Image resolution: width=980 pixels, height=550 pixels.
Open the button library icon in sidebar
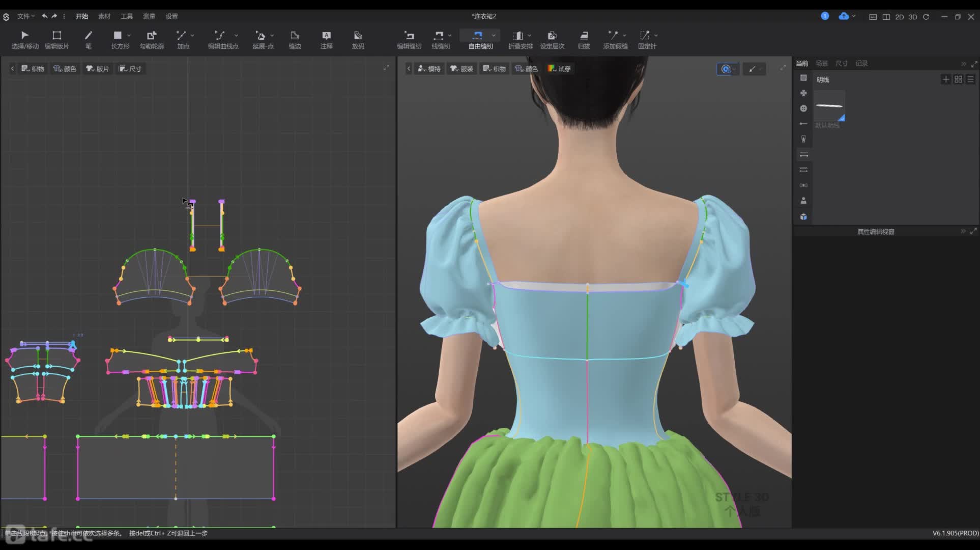[803, 108]
